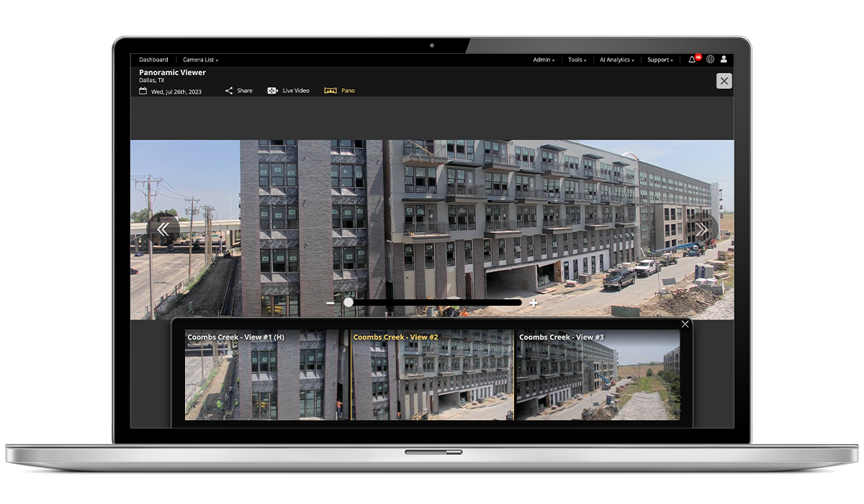Viewport: 864px width, 504px height.
Task: Click the Pano panorama icon
Action: click(330, 91)
